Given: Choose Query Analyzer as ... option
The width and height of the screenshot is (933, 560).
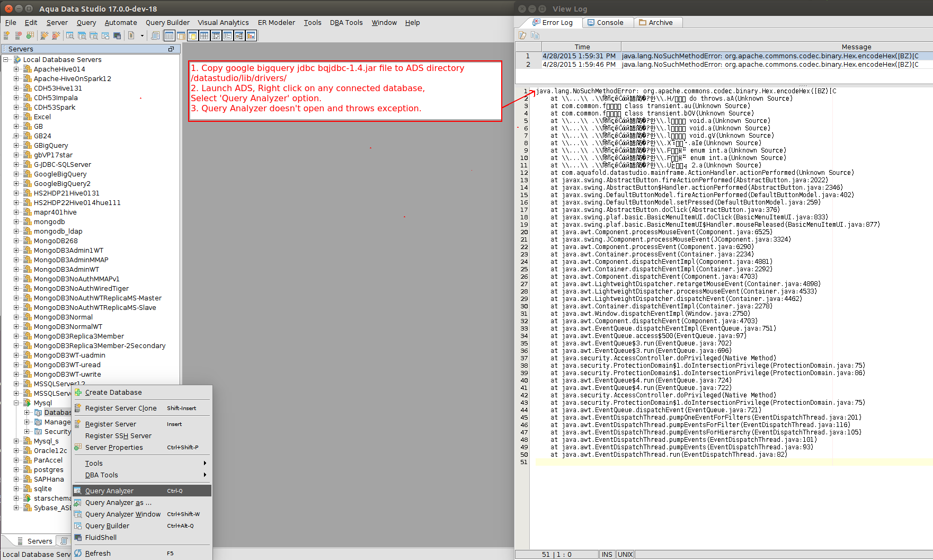Looking at the screenshot, I should click(x=142, y=503).
